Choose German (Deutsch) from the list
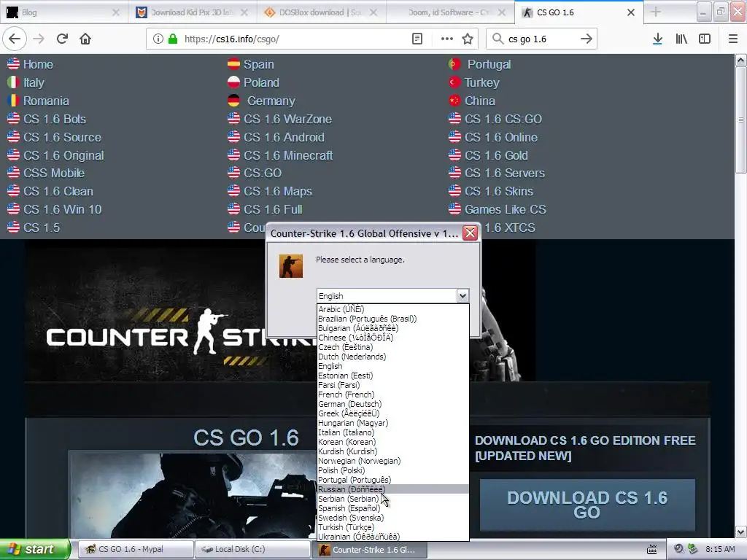Viewport: 747px width, 560px height. pyautogui.click(x=392, y=404)
